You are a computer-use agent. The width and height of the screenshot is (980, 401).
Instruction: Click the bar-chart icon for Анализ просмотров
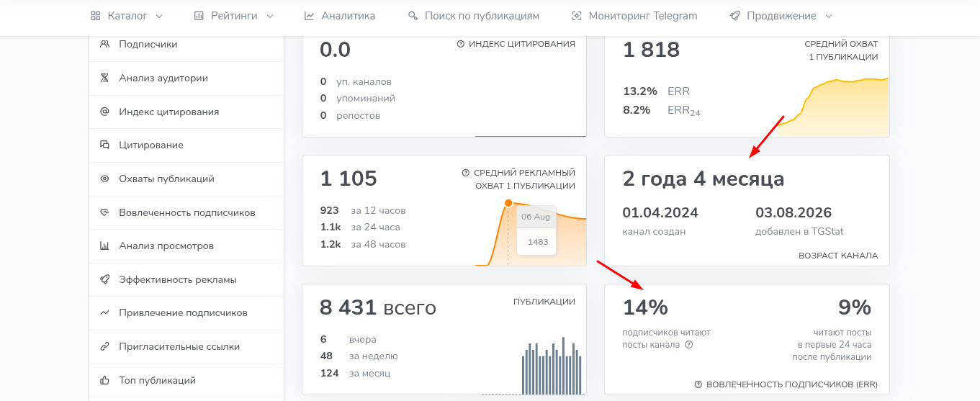(x=104, y=245)
